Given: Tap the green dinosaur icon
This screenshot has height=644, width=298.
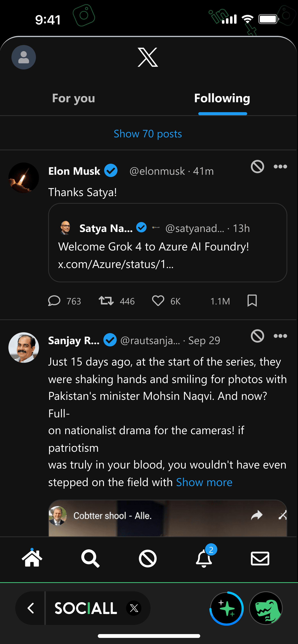Looking at the screenshot, I should 266,608.
